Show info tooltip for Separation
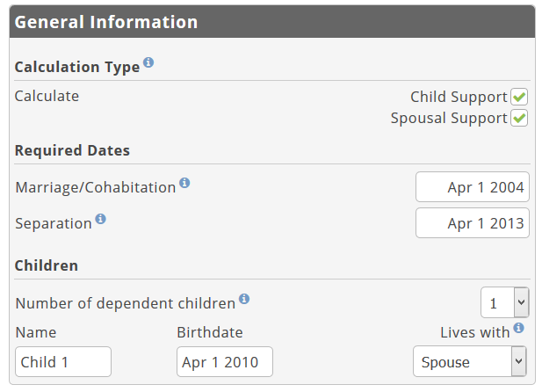This screenshot has height=392, width=542. point(101,219)
